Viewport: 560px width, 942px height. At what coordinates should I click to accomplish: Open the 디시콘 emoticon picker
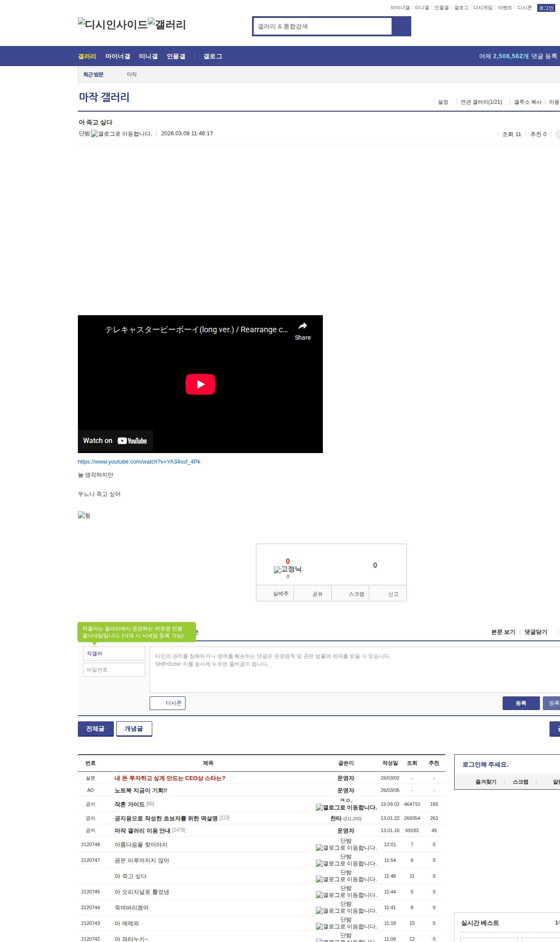[x=168, y=703]
